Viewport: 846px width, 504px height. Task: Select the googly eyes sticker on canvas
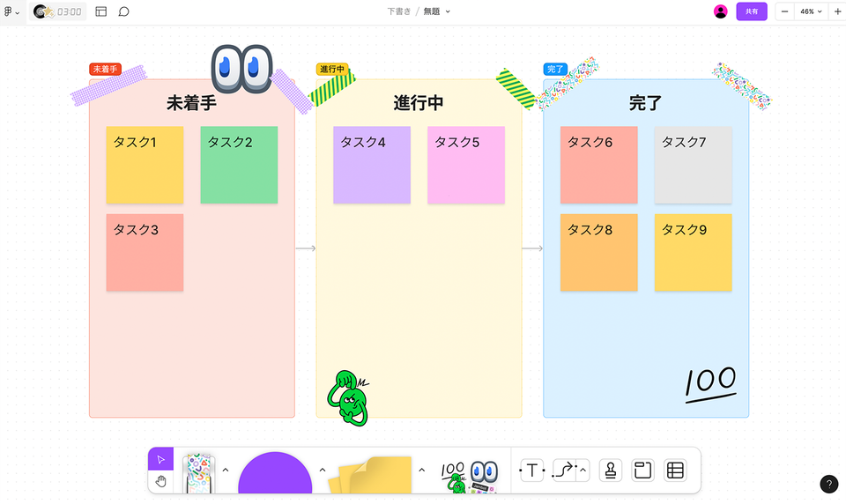(241, 69)
